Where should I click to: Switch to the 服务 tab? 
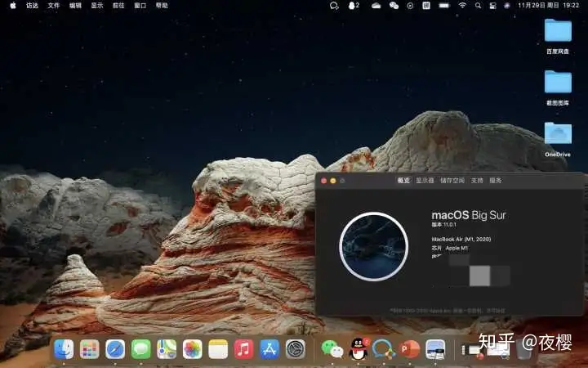click(x=496, y=181)
